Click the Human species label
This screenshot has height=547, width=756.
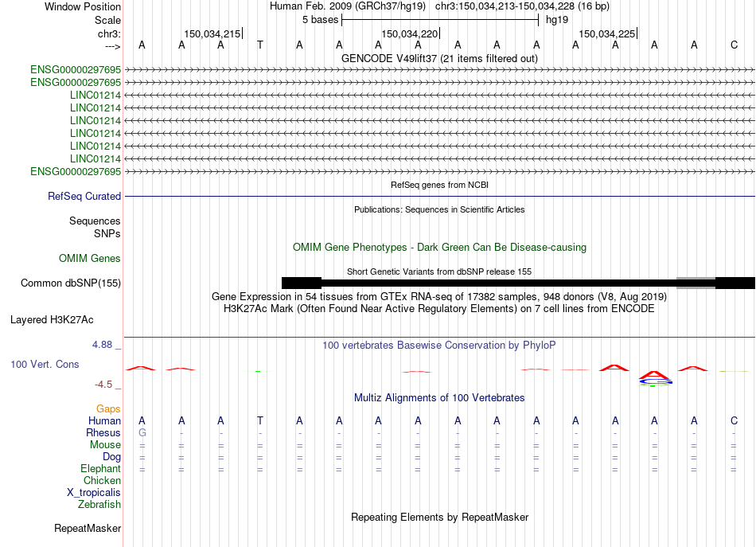(104, 421)
